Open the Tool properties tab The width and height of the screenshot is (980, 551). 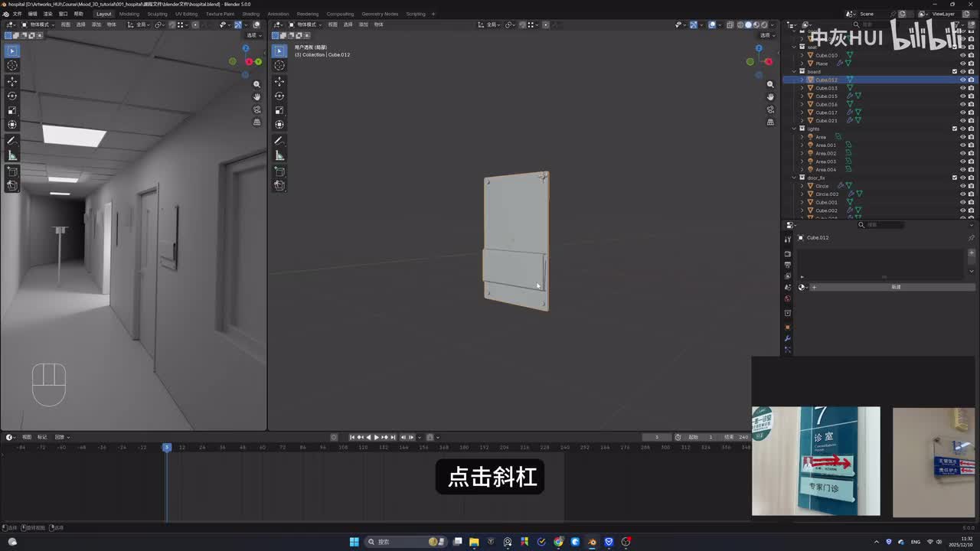787,240
